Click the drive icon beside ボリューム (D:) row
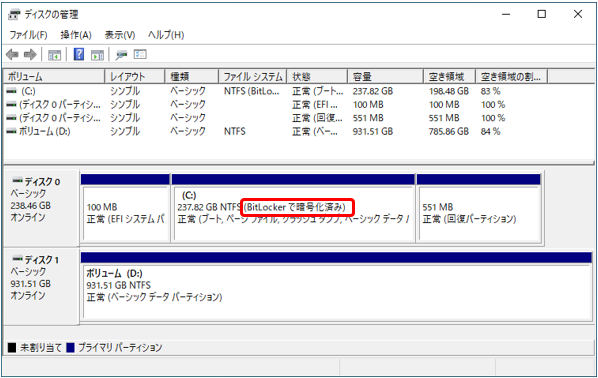This screenshot has height=378, width=598. (x=12, y=131)
